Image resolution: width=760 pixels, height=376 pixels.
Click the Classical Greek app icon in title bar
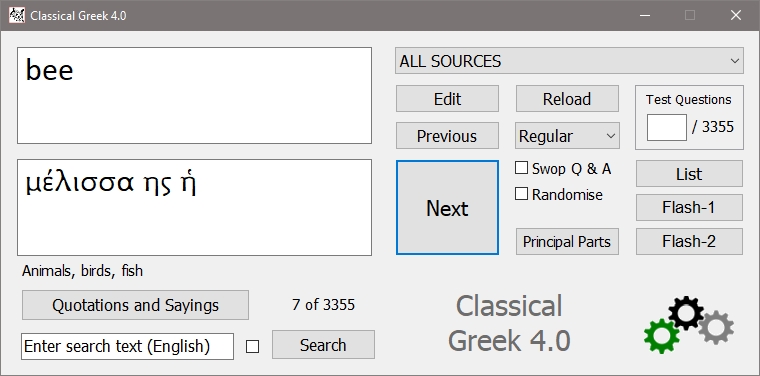pos(16,15)
